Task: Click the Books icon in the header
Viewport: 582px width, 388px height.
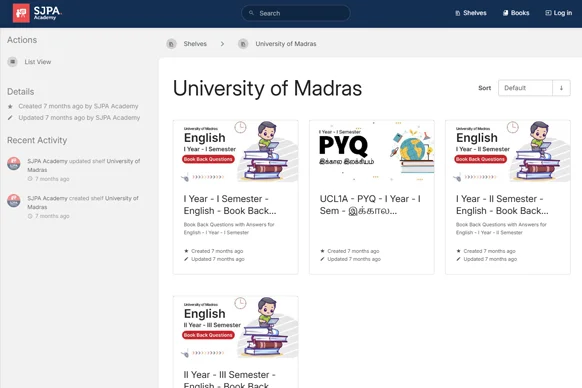Action: (x=505, y=13)
